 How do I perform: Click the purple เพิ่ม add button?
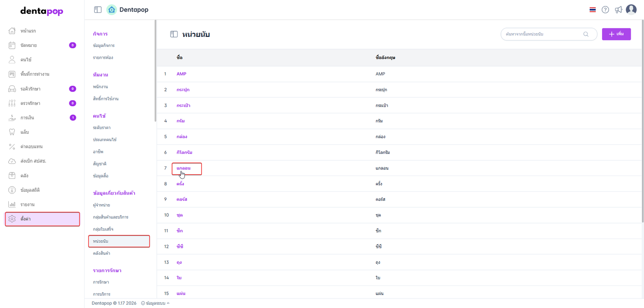click(616, 34)
